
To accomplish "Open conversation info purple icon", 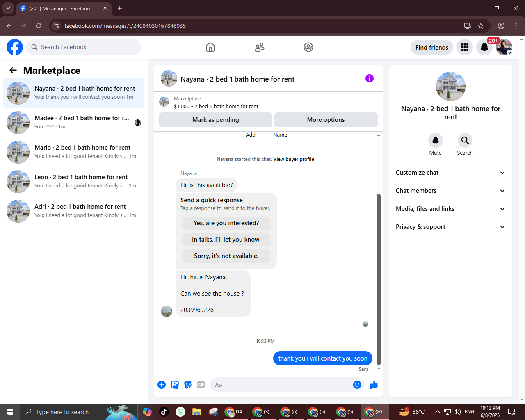I will (x=370, y=78).
